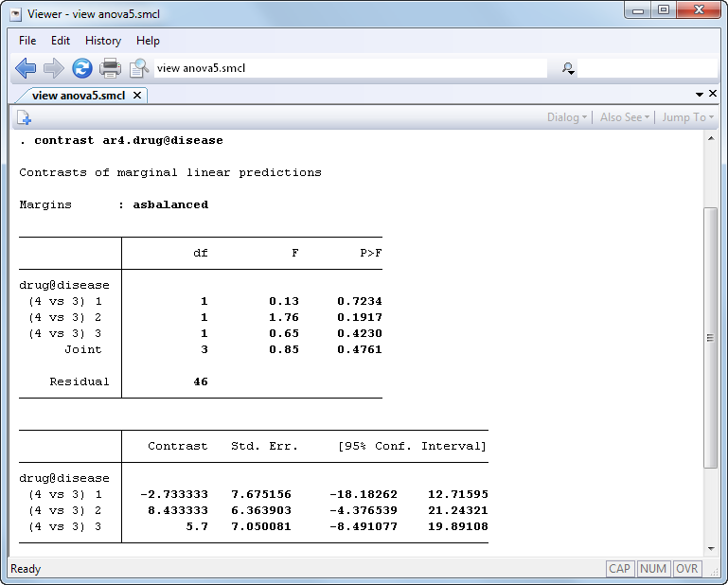The height and width of the screenshot is (585, 728).
Task: Click the search magnifier icon
Action: tap(568, 68)
